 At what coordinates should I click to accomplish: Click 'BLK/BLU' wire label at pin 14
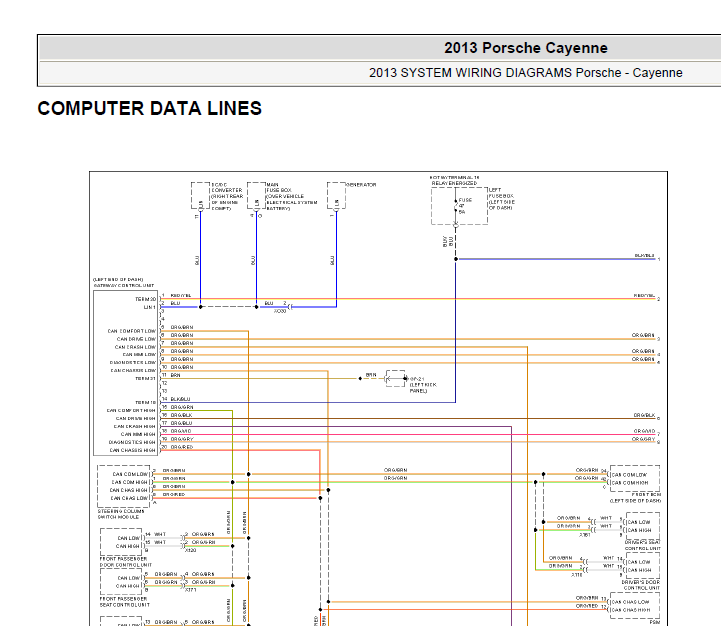(x=180, y=399)
